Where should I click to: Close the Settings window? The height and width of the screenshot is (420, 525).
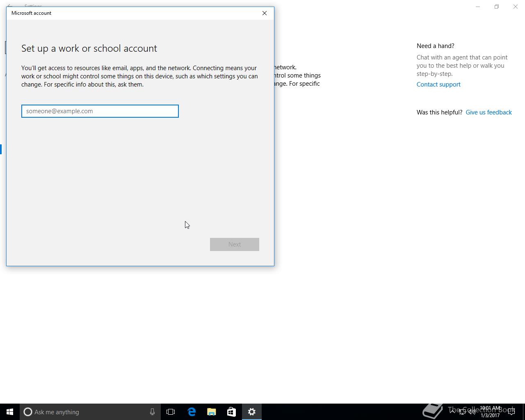tap(516, 7)
